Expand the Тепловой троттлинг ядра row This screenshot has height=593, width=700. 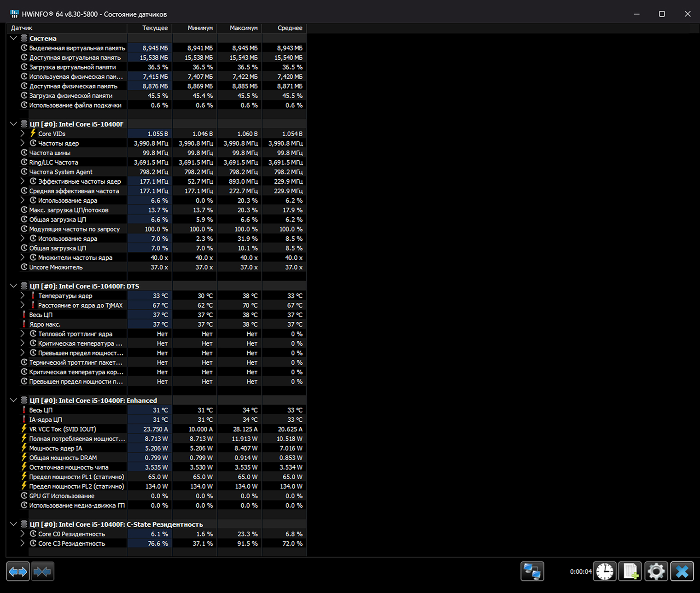pyautogui.click(x=23, y=334)
